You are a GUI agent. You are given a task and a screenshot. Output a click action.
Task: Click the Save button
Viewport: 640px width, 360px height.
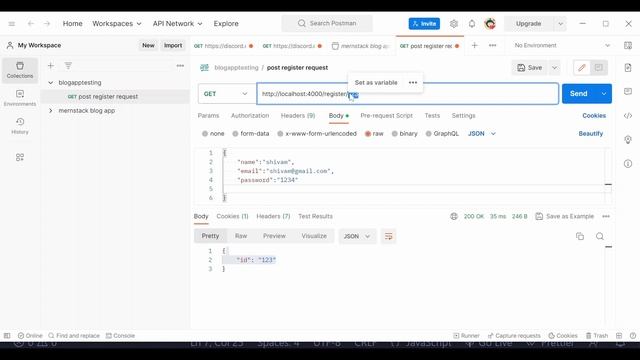pos(530,68)
